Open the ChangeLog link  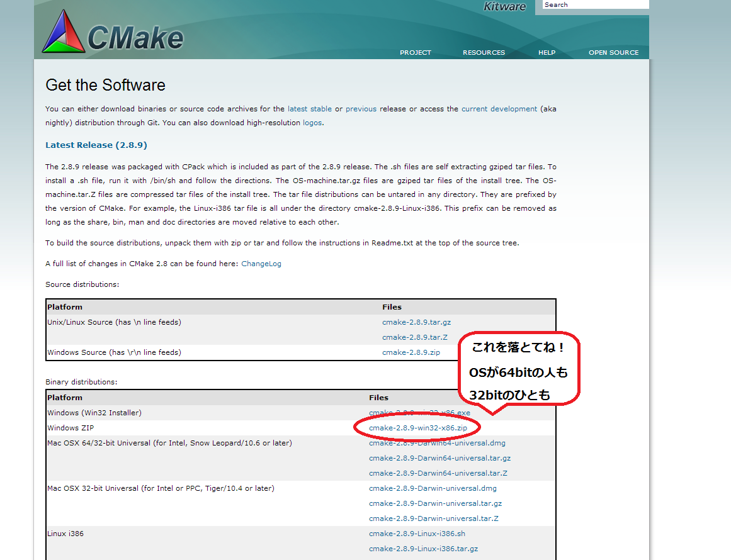(261, 264)
